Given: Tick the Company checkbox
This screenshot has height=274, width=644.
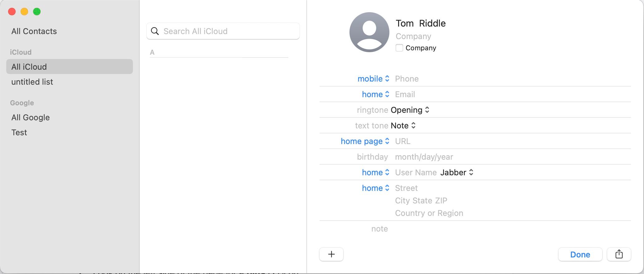Looking at the screenshot, I should pos(399,48).
